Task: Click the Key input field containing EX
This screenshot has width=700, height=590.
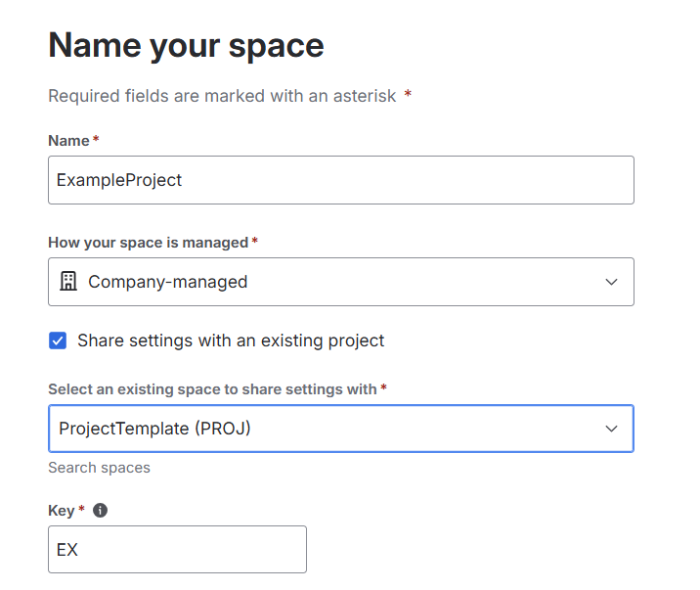Action: (177, 549)
